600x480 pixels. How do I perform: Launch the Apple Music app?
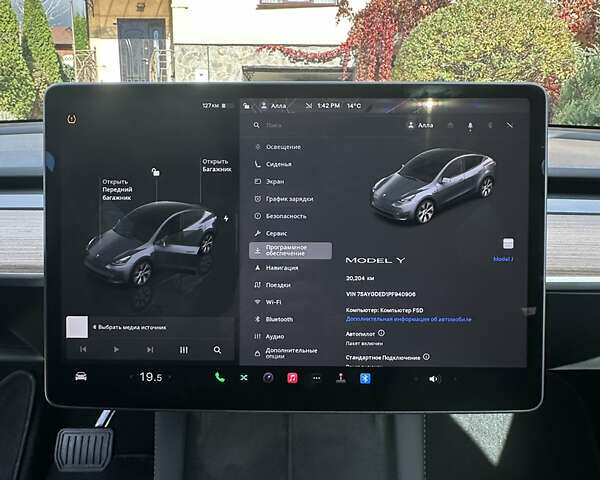tap(293, 378)
